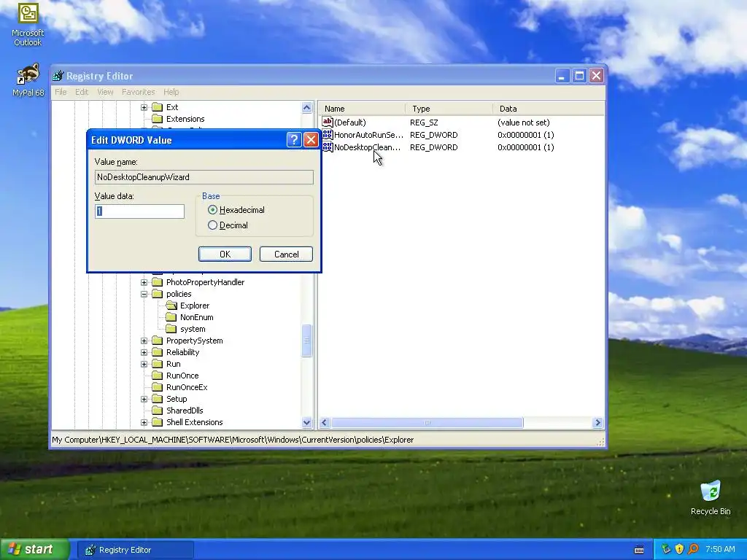Open the dialog's help question-mark button

point(294,139)
